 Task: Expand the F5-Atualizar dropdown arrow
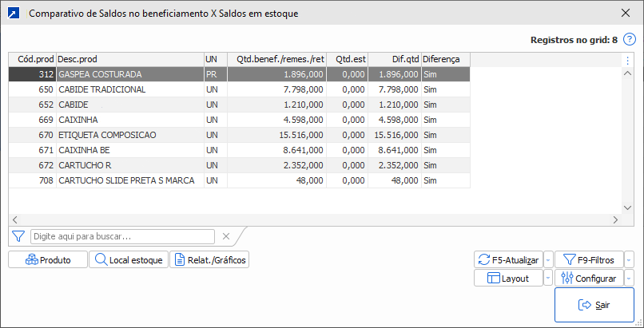pyautogui.click(x=548, y=259)
